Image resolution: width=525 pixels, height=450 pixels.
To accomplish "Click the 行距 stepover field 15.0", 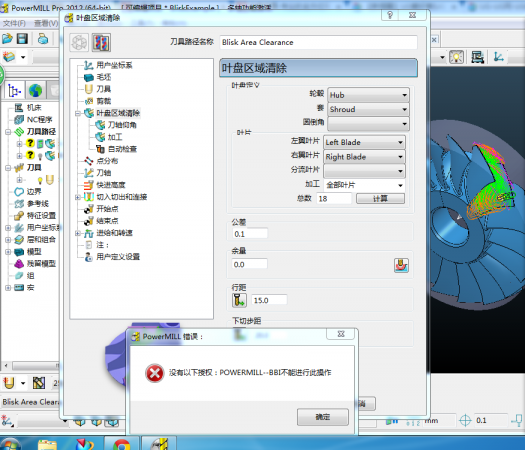I will [x=269, y=300].
